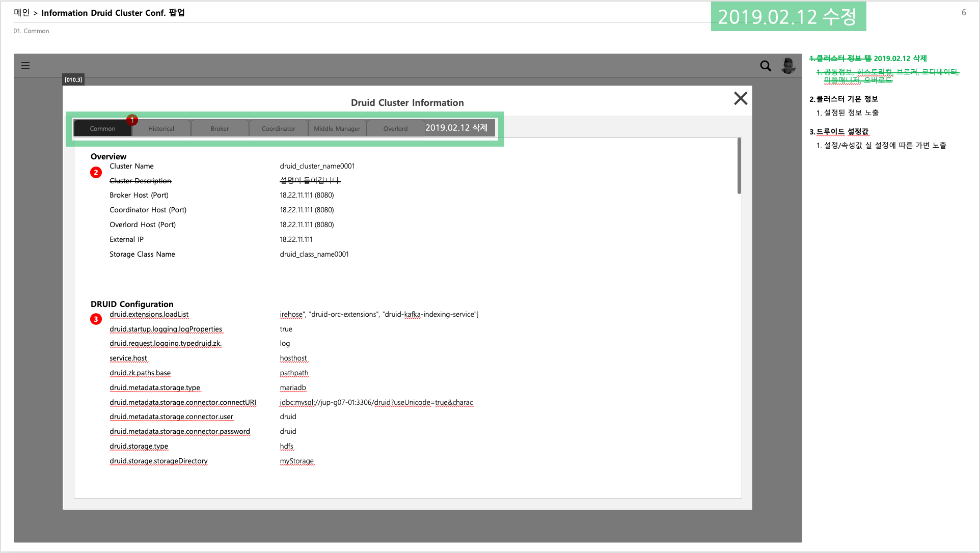Open the Middle Manager tab

point(337,128)
